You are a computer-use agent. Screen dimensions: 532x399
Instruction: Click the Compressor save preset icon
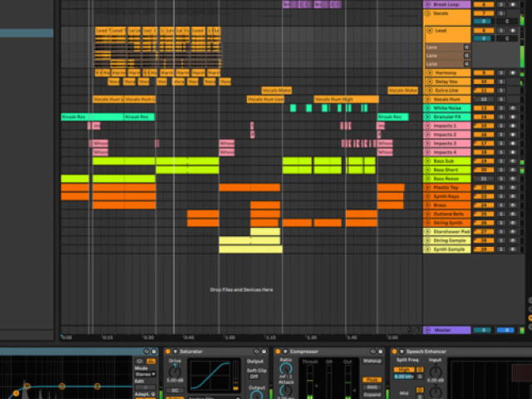[x=381, y=352]
